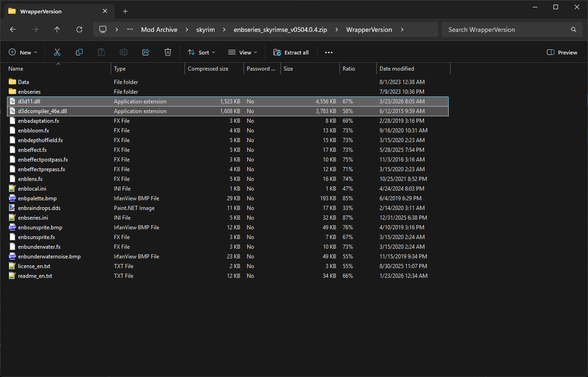Click the Share icon in toolbar
This screenshot has width=588, height=377.
[x=146, y=53]
